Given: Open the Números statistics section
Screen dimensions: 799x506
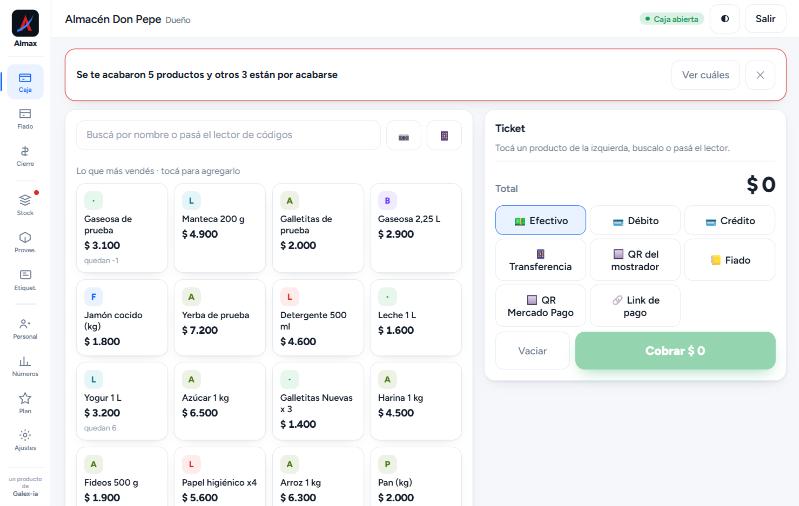Looking at the screenshot, I should 25,365.
